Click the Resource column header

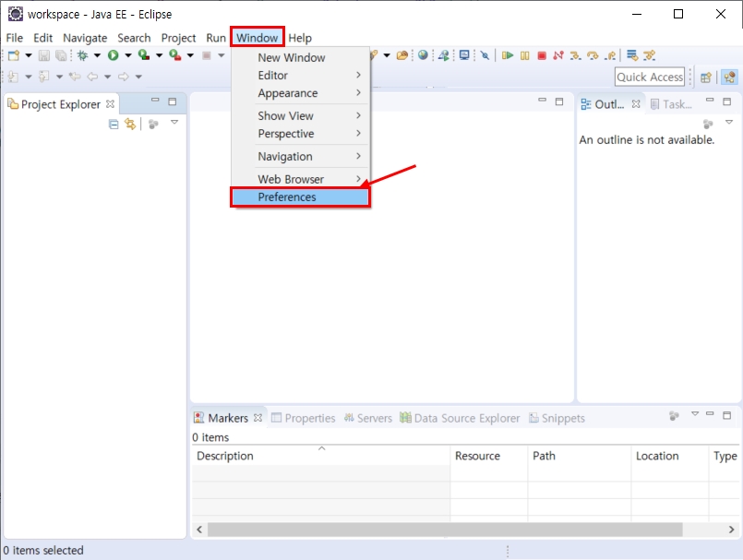(x=489, y=456)
